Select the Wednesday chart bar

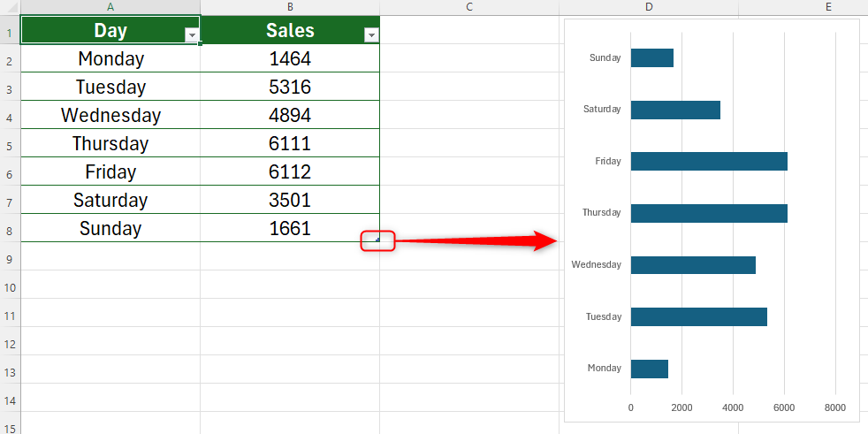pyautogui.click(x=692, y=265)
